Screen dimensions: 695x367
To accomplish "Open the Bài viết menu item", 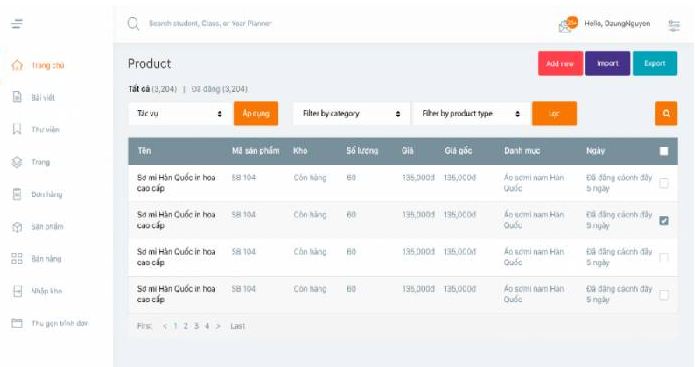I will tap(43, 98).
